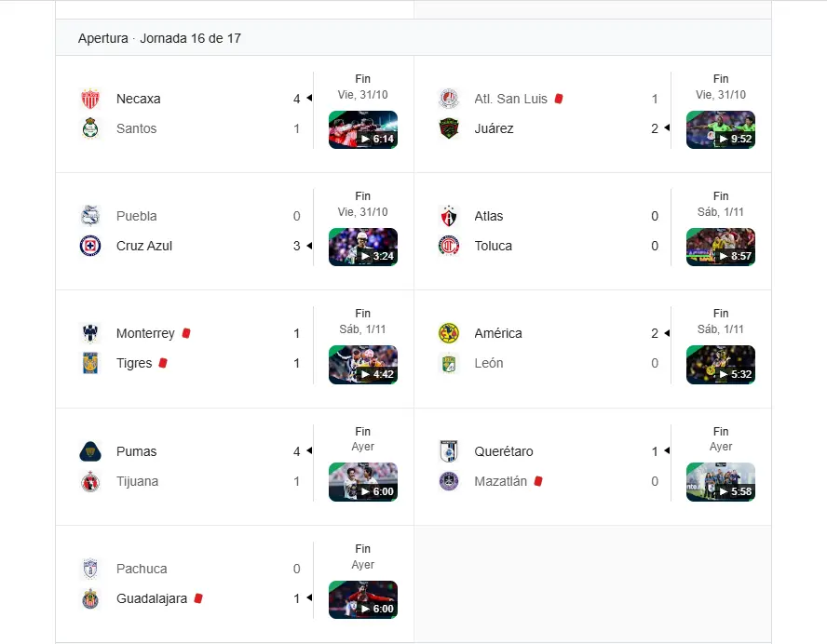The height and width of the screenshot is (644, 827).
Task: Click the Querétaro club crest
Action: coord(449,451)
